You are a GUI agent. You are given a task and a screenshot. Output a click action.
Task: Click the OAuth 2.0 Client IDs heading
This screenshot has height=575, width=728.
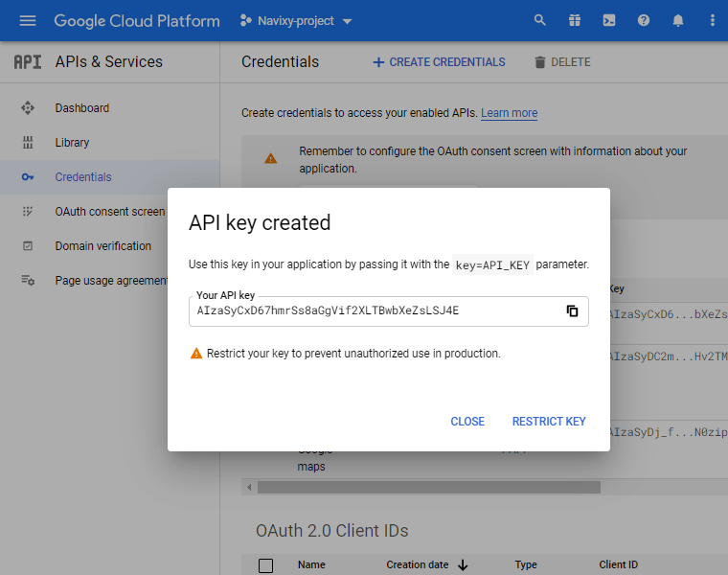[332, 530]
